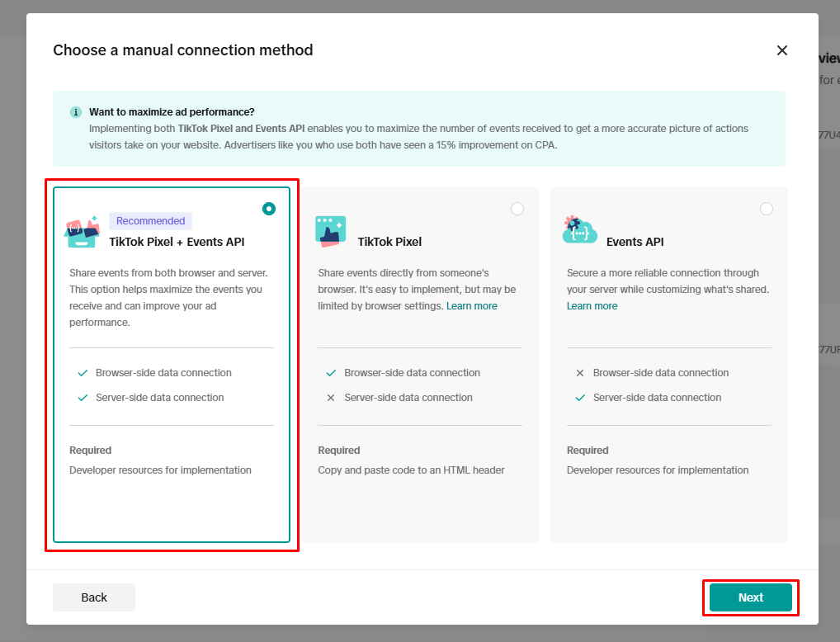Screen dimensions: 840x642
Task: Close the manual connection method dialog
Action: tap(782, 50)
